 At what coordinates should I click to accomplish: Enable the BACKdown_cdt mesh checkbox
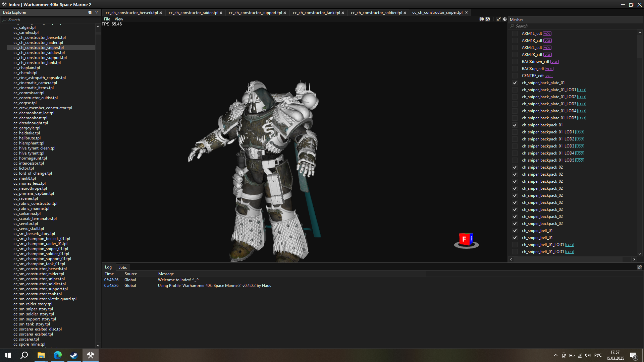tap(515, 62)
